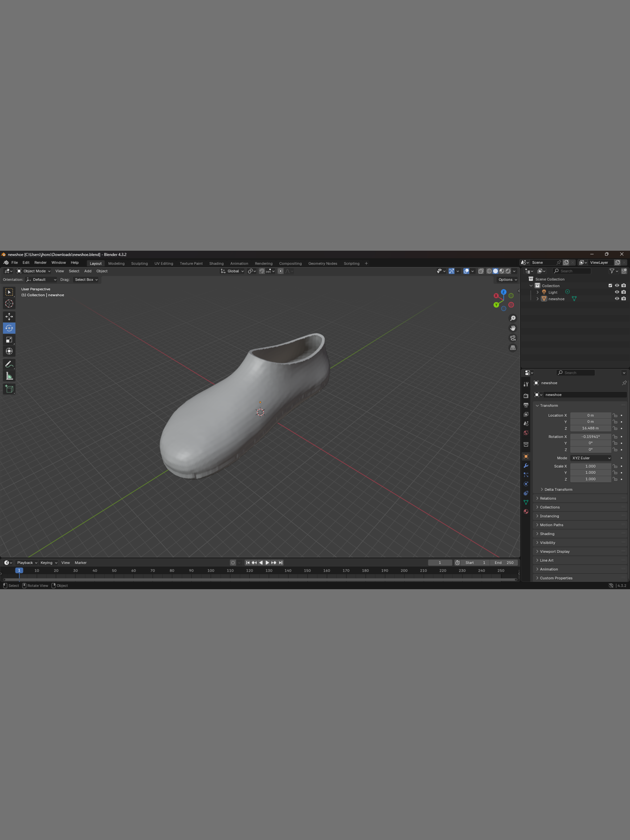Image resolution: width=630 pixels, height=840 pixels.
Task: Select the Scale tool
Action: pyautogui.click(x=9, y=340)
